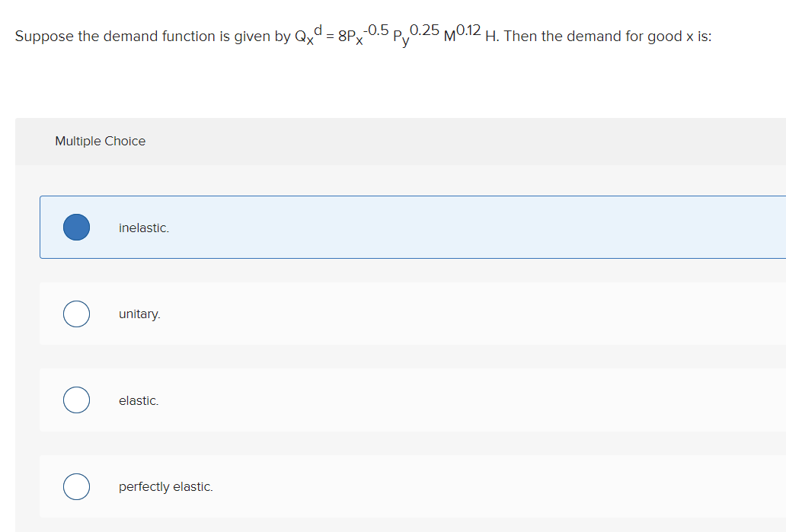The image size is (786, 532).
Task: Click the empty circle beside elastic
Action: pyautogui.click(x=76, y=400)
